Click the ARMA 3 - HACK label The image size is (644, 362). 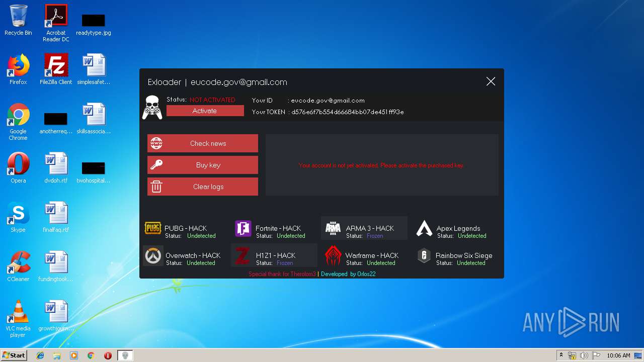point(370,228)
